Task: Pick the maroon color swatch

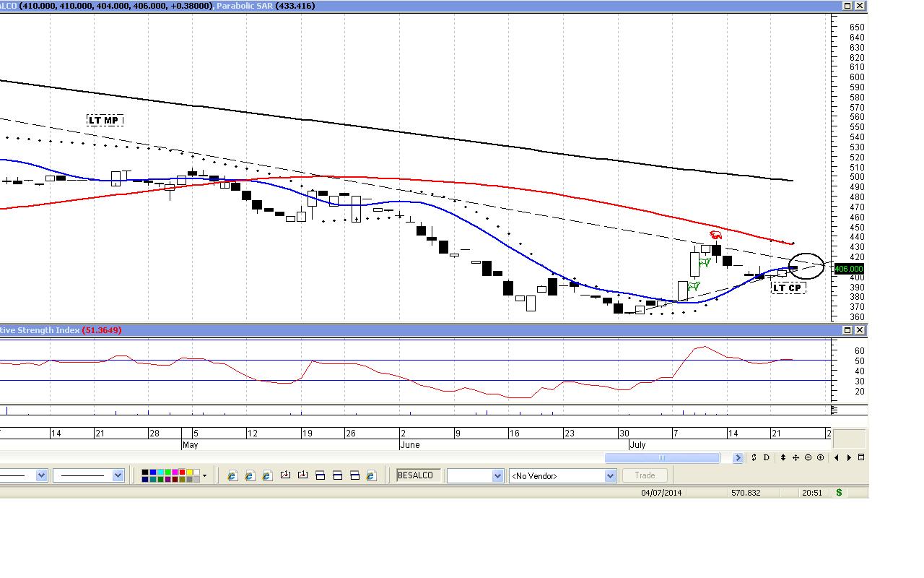Action: coord(175,479)
